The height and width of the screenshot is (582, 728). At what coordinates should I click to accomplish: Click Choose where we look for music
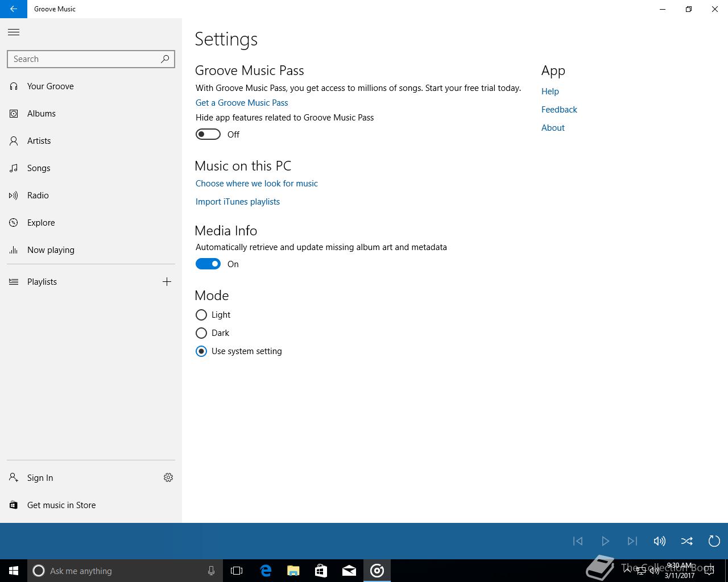[x=257, y=184]
